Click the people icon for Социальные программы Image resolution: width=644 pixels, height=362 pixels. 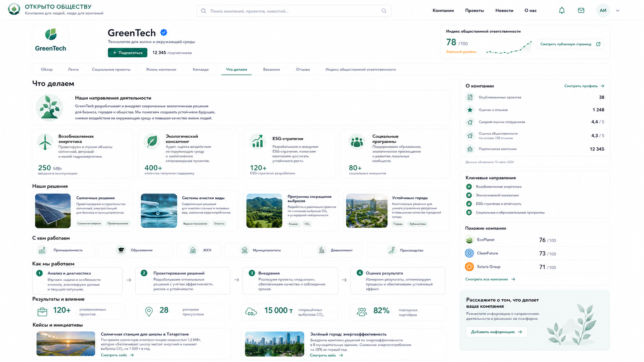[x=357, y=141]
